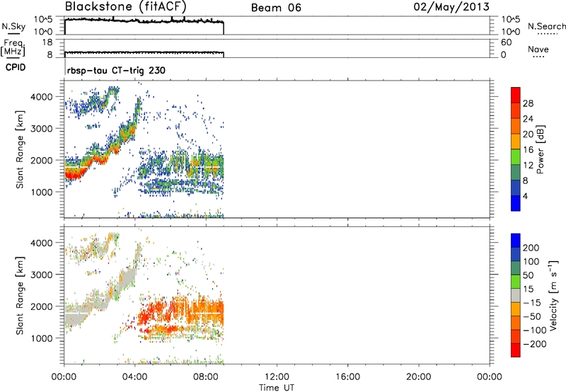The height and width of the screenshot is (392, 566).
Task: Click the "3000" tick of the velocity panel
Action: [x=42, y=275]
